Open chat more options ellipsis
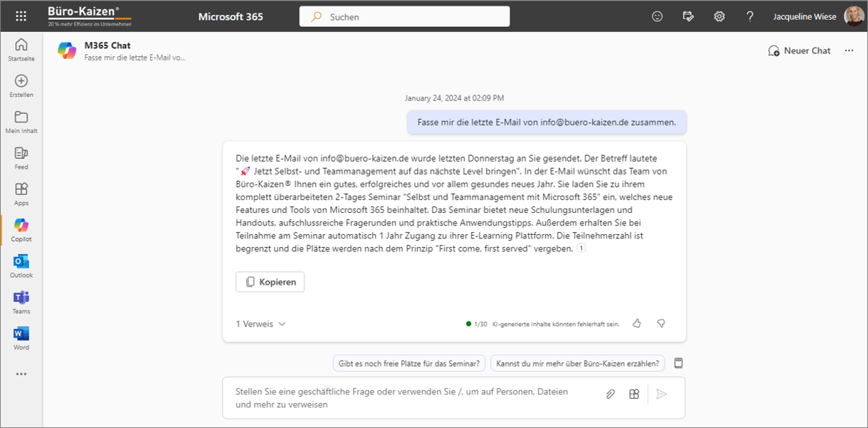 pos(849,51)
